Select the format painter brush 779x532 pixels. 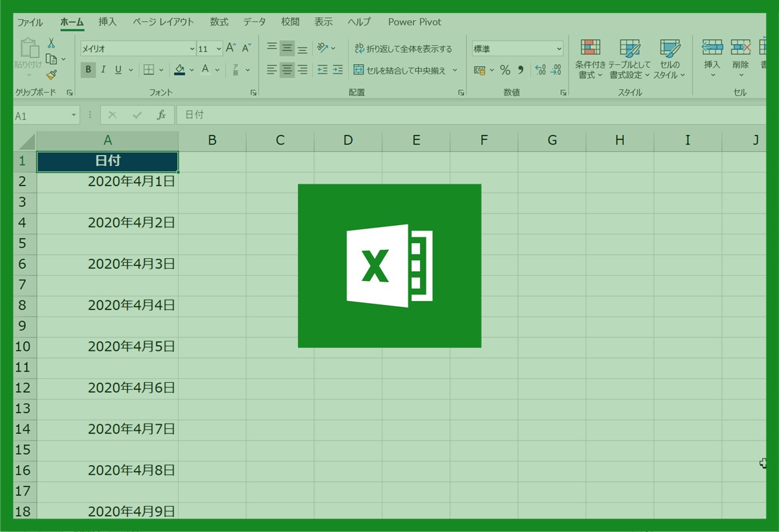pos(51,75)
